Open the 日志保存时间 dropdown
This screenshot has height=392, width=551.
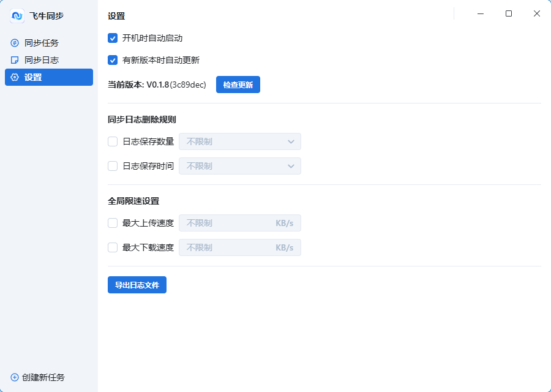click(x=239, y=166)
